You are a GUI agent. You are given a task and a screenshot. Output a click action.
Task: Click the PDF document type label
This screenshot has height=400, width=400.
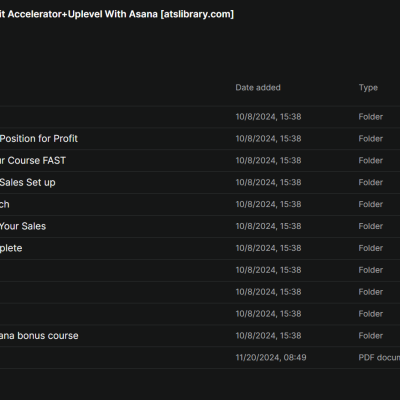click(379, 358)
